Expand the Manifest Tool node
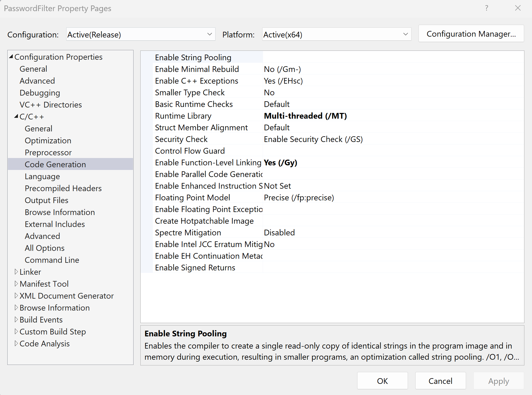532x395 pixels. 16,284
